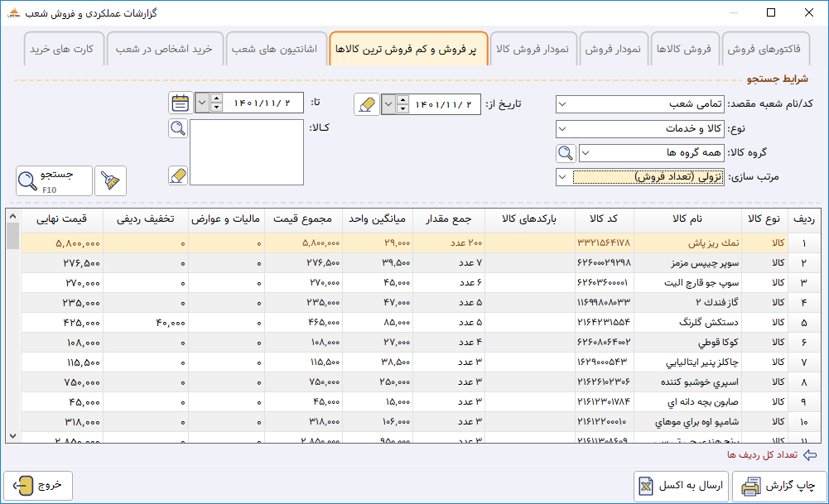
Task: Clear the 'تاریخ از' date with eraser icon
Action: 366,104
